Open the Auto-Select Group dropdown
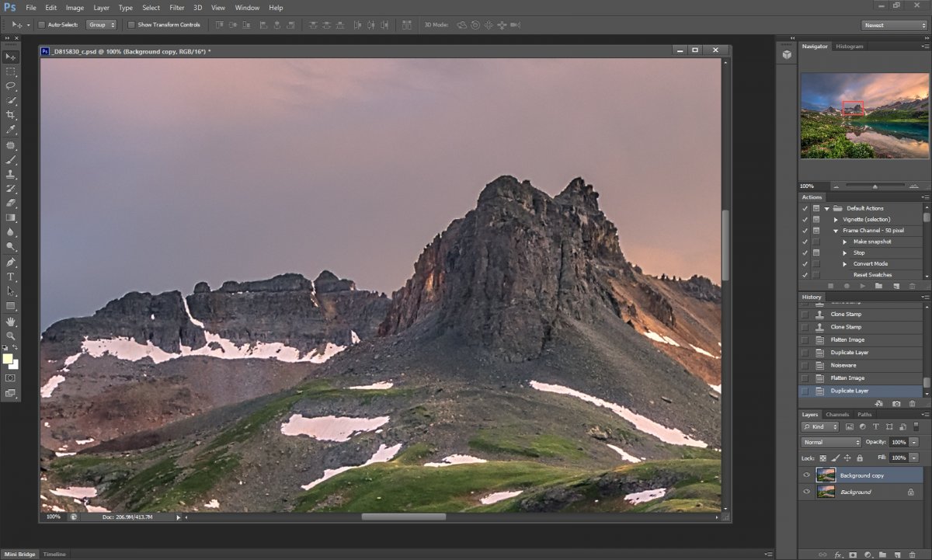 pyautogui.click(x=101, y=25)
